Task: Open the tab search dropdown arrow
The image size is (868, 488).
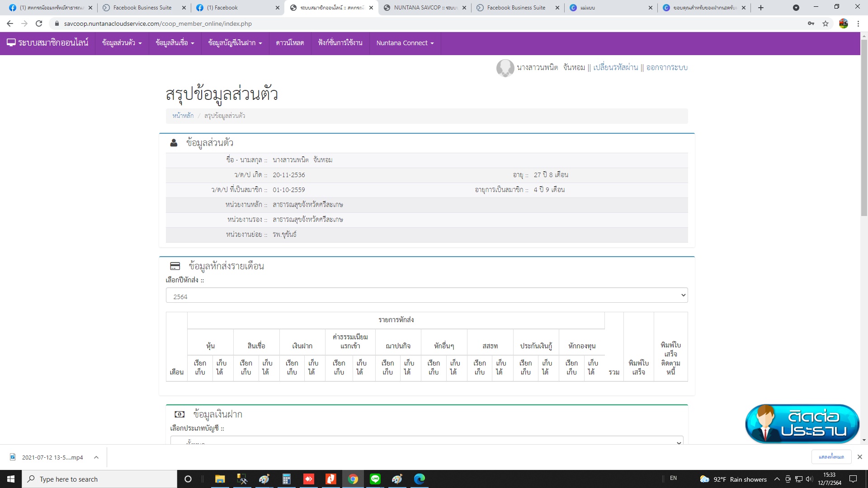Action: tap(796, 8)
